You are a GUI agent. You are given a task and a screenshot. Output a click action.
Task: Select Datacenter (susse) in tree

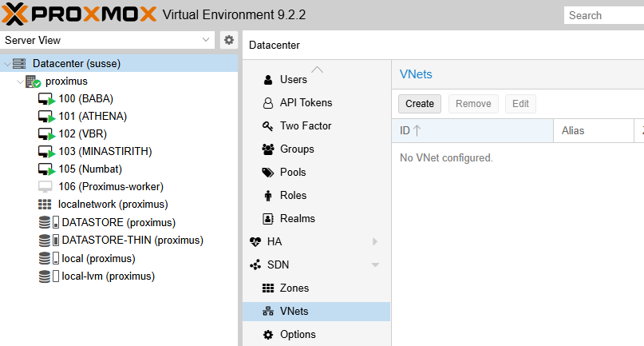point(77,64)
